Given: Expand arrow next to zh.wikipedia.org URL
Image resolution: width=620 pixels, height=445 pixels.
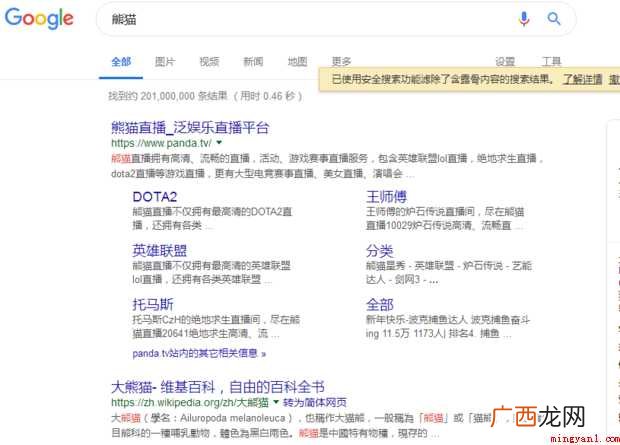Looking at the screenshot, I should 276,402.
